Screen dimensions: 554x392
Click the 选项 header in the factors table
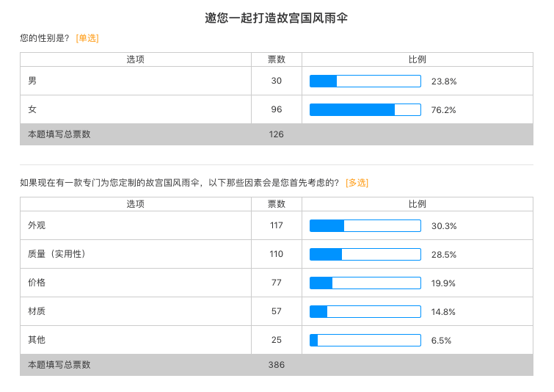pyautogui.click(x=135, y=204)
